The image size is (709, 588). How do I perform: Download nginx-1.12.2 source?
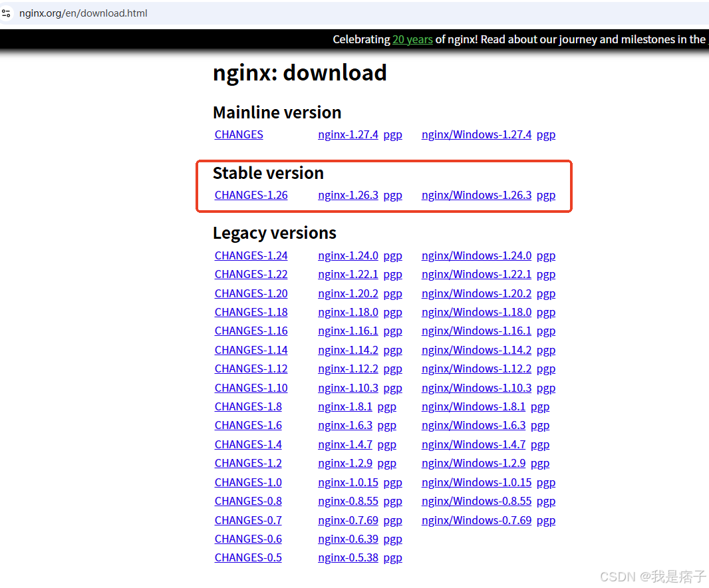click(348, 369)
